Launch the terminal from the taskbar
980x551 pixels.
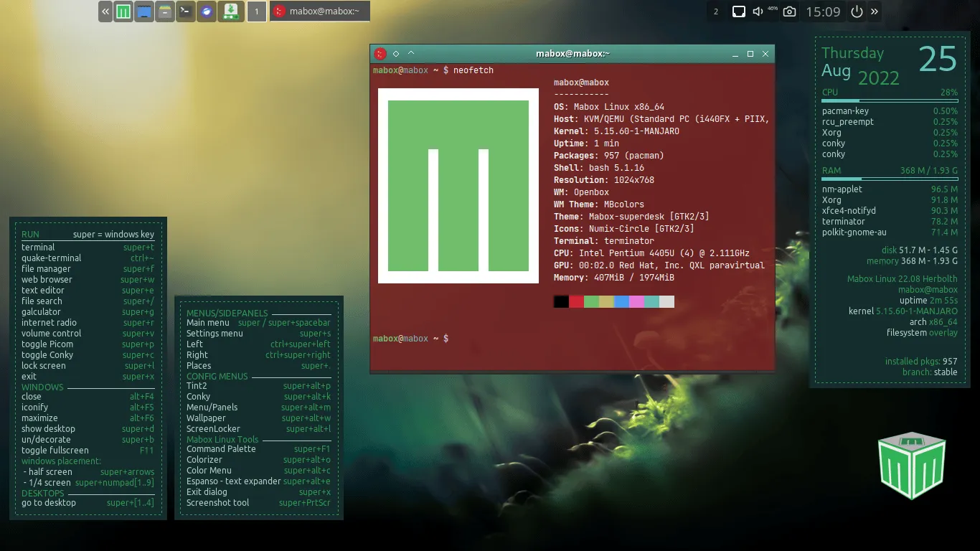click(183, 11)
